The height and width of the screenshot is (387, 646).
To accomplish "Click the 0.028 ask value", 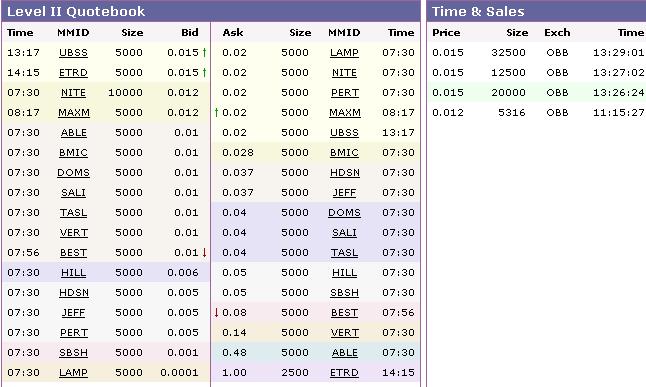I will click(x=238, y=152).
